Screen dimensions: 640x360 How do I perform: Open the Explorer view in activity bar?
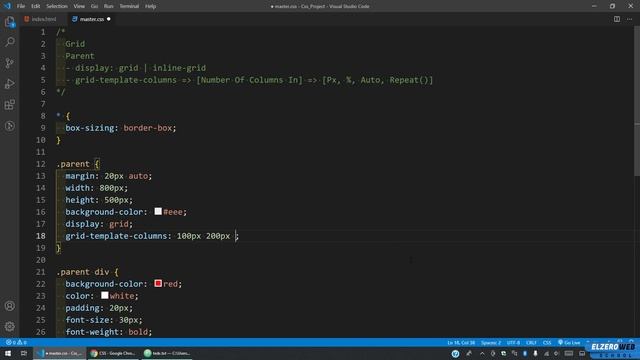[10, 22]
